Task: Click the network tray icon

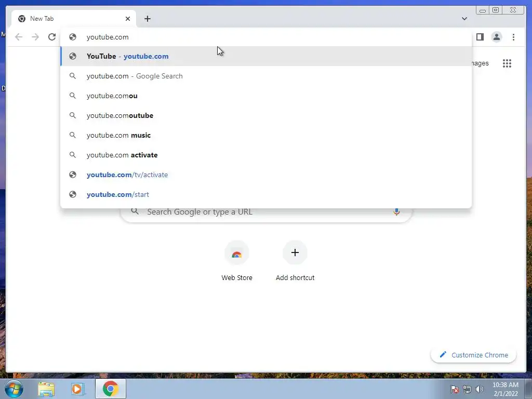Action: [467, 389]
